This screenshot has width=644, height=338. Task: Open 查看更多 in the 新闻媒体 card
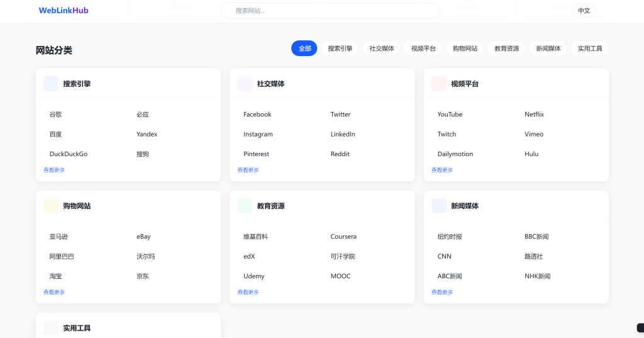pyautogui.click(x=442, y=292)
